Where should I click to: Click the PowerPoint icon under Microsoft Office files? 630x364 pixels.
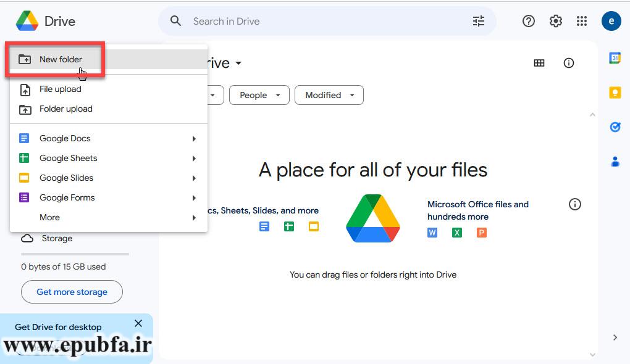tap(481, 233)
